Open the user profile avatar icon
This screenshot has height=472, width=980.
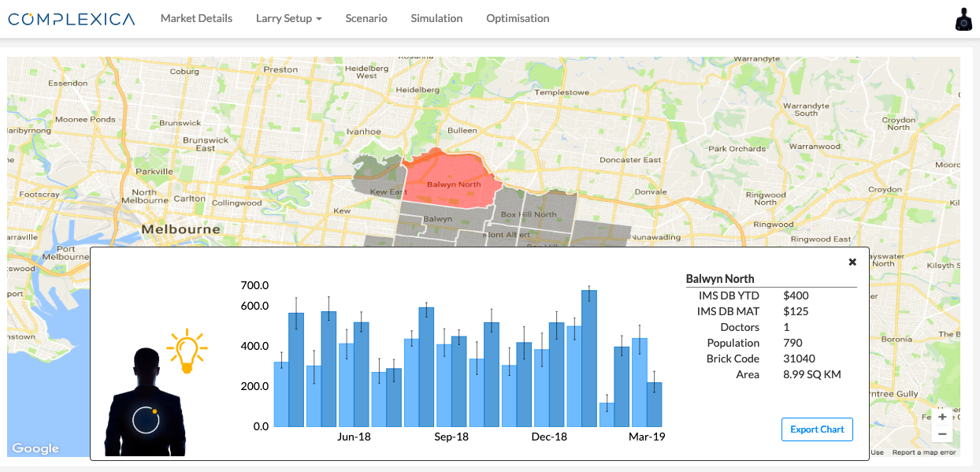click(963, 20)
